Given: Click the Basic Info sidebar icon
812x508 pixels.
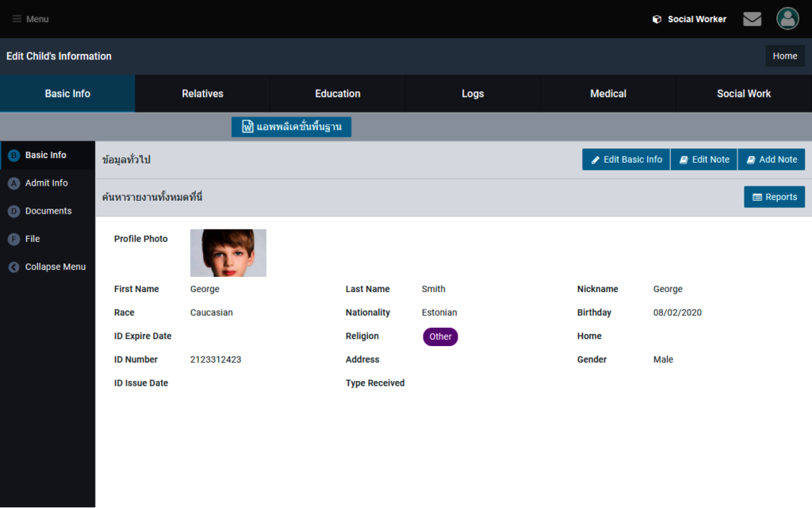Looking at the screenshot, I should 13,156.
